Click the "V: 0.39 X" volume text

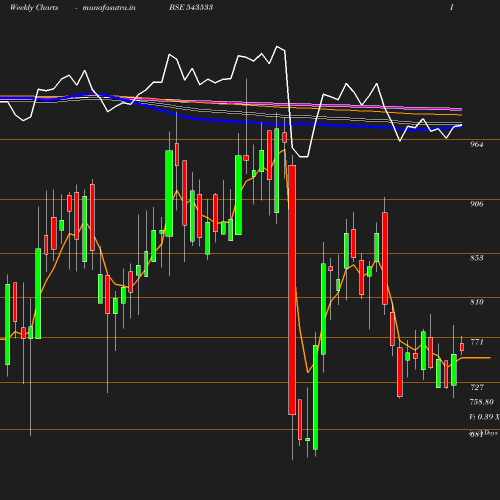[484, 417]
